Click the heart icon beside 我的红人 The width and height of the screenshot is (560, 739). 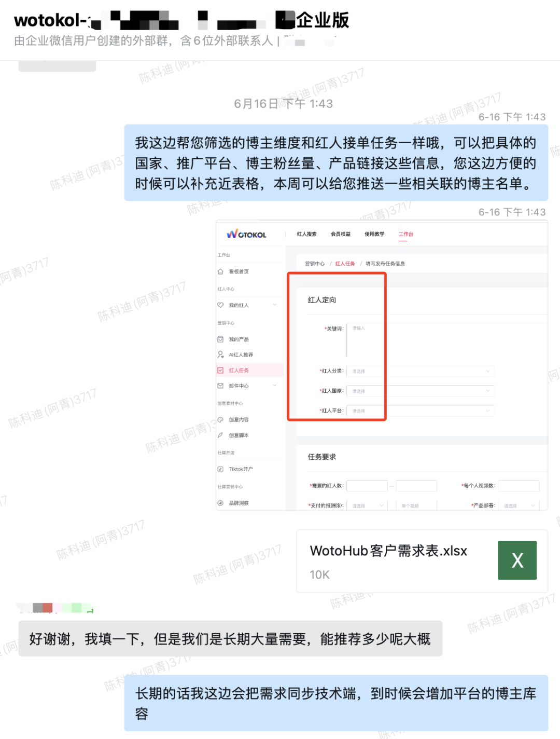[220, 305]
